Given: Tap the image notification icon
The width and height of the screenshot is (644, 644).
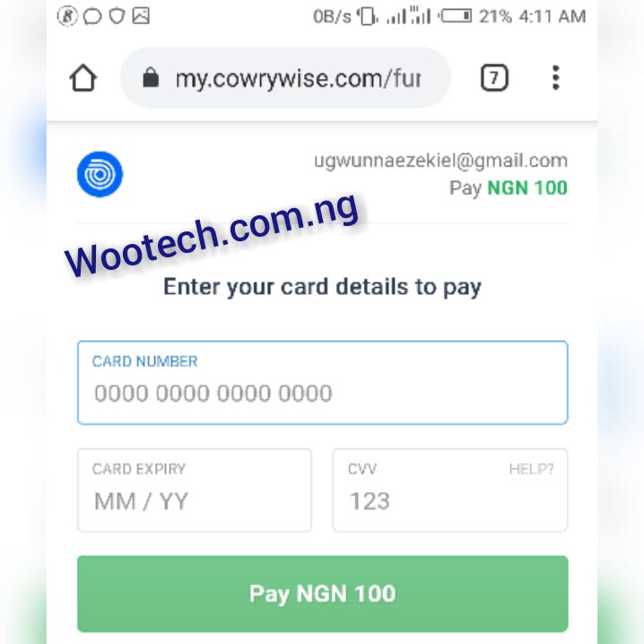Looking at the screenshot, I should [141, 16].
